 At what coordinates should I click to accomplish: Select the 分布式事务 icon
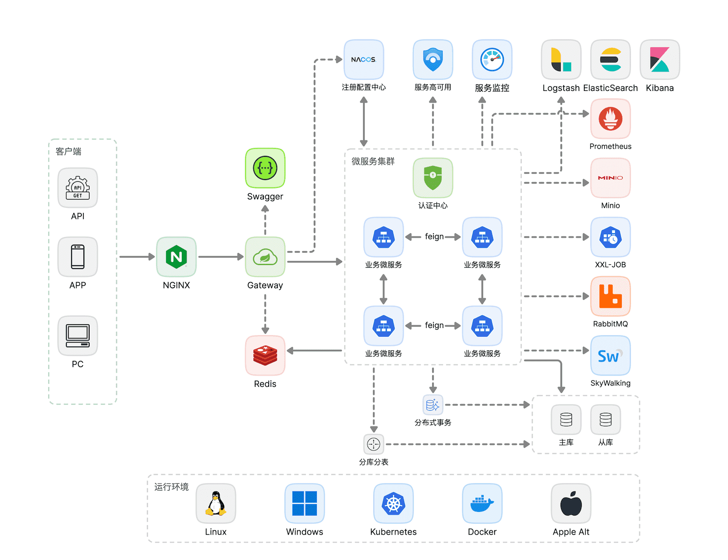point(433,405)
